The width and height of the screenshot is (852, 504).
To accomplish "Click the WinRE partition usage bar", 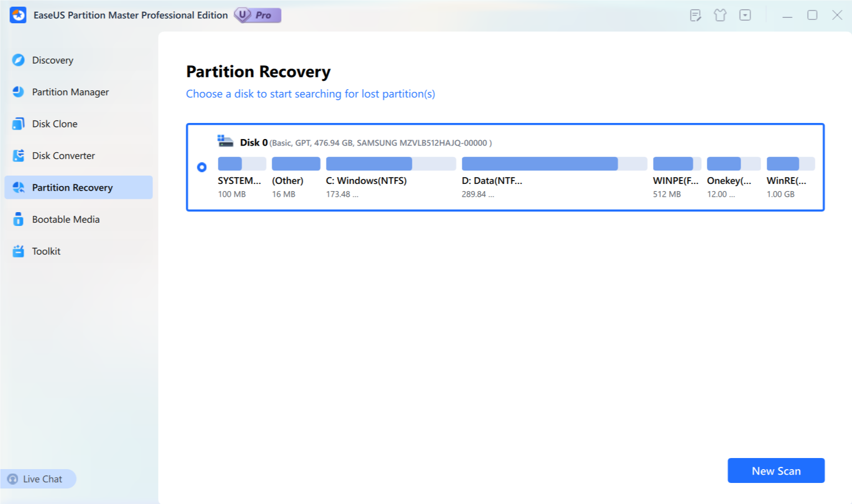I will coord(790,163).
